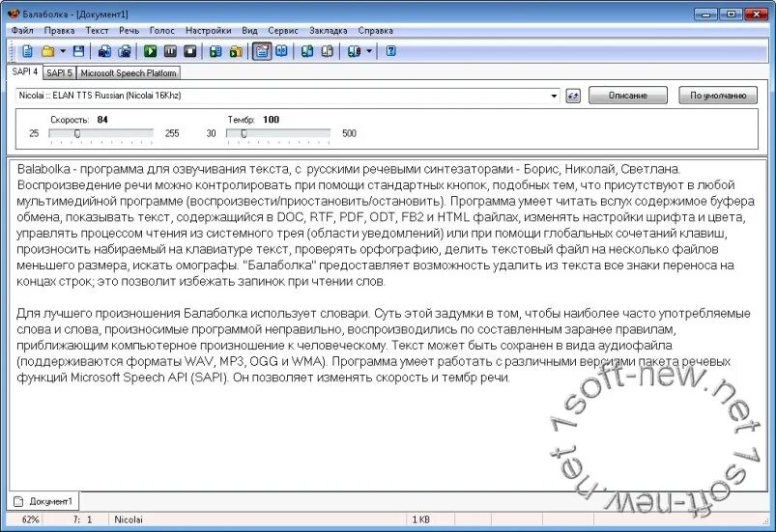Click the green play-document icon after Stop
Screen dimensions: 776x532
216,51
